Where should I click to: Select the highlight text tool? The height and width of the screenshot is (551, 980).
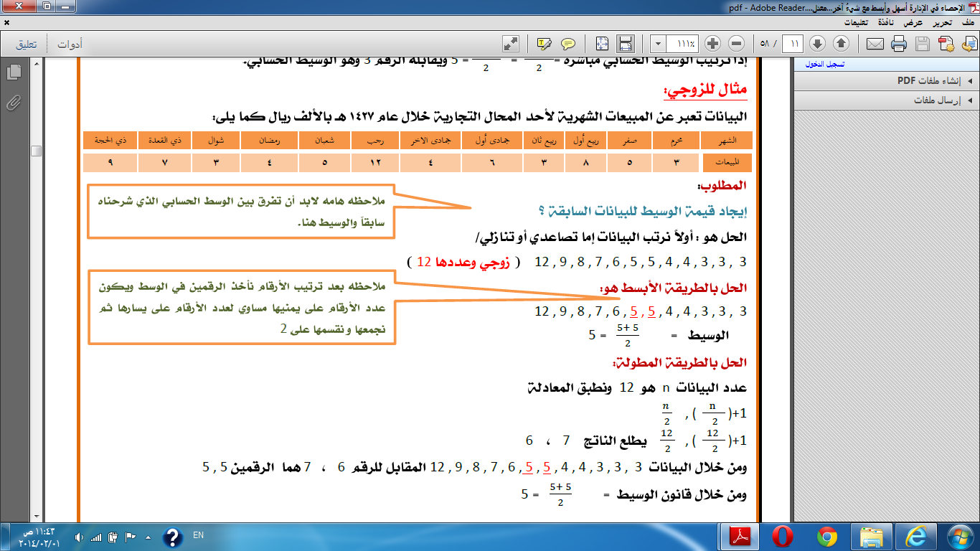(x=544, y=44)
